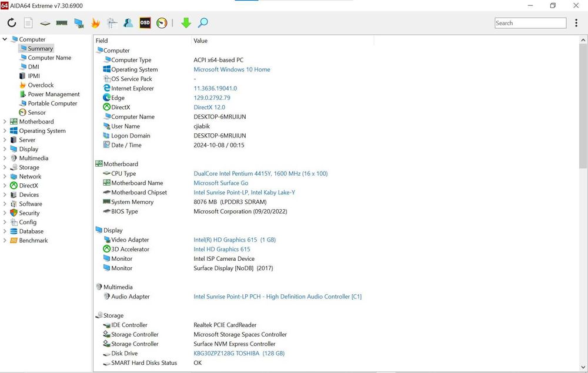Open Power Management in the tree
Screen dimensions: 588x373
coord(49,95)
